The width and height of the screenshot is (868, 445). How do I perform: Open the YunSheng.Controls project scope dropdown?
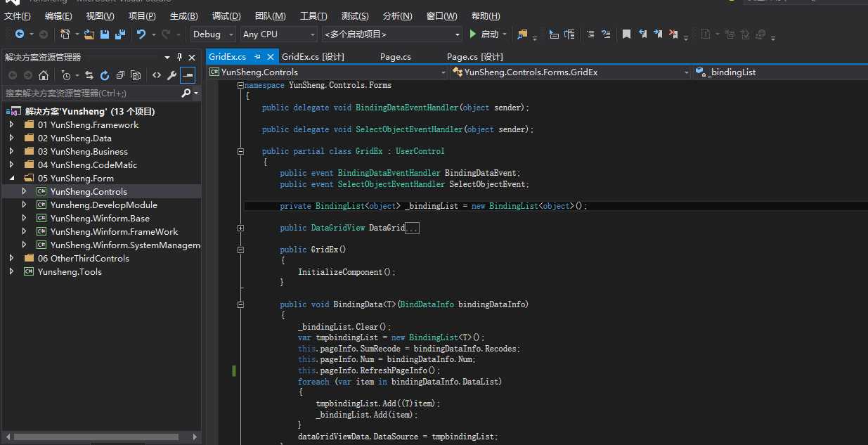(328, 72)
